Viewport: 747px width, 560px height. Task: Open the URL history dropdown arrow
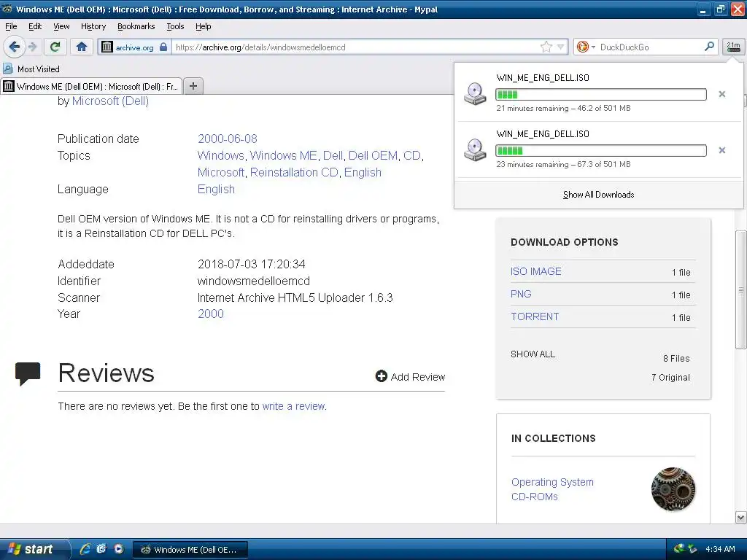tap(561, 47)
